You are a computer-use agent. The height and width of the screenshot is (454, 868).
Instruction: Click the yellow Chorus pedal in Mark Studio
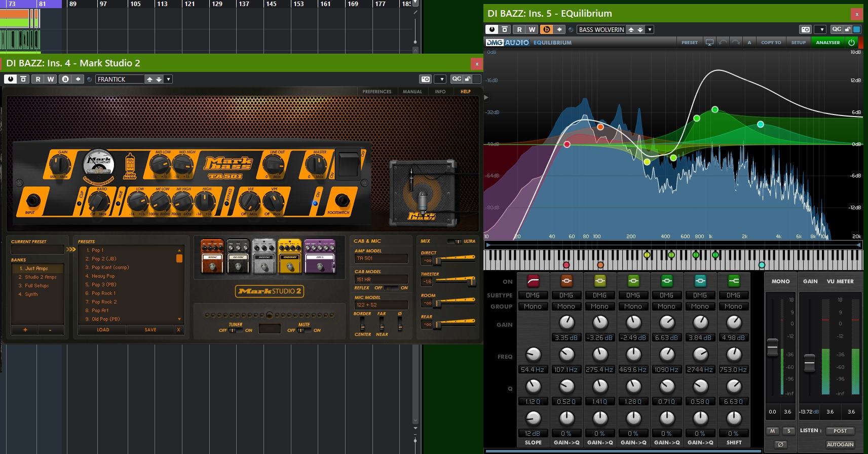(x=290, y=255)
